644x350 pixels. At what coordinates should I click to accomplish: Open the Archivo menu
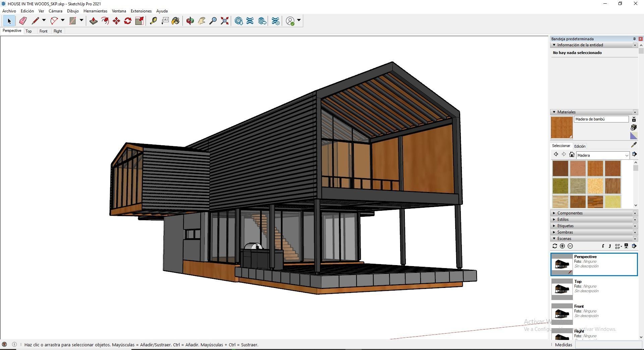(9, 11)
